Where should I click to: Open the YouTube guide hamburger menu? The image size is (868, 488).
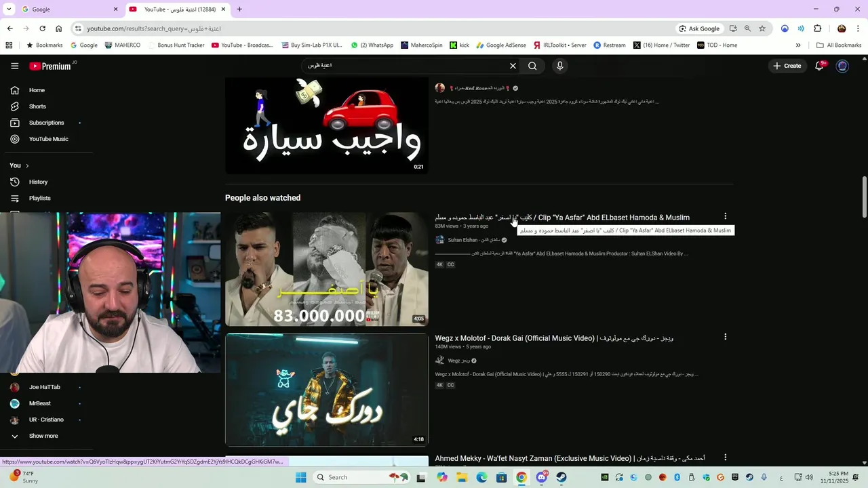click(14, 66)
